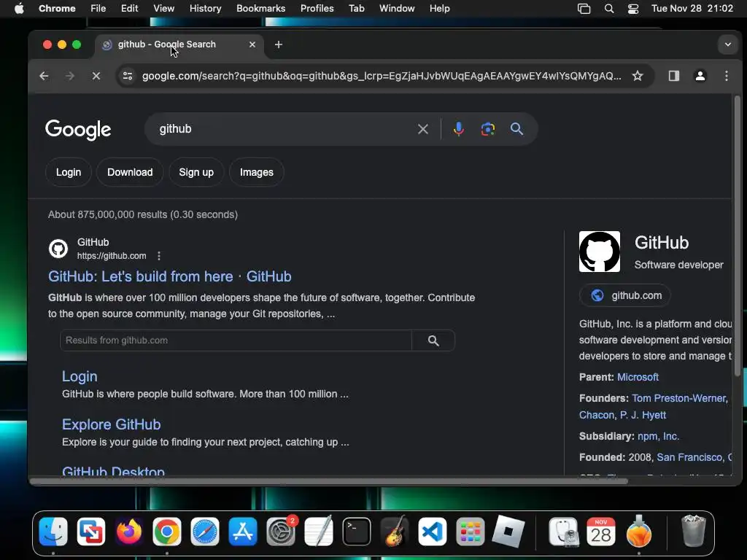Close the github - Google Search tab
This screenshot has width=747, height=560.
click(252, 44)
